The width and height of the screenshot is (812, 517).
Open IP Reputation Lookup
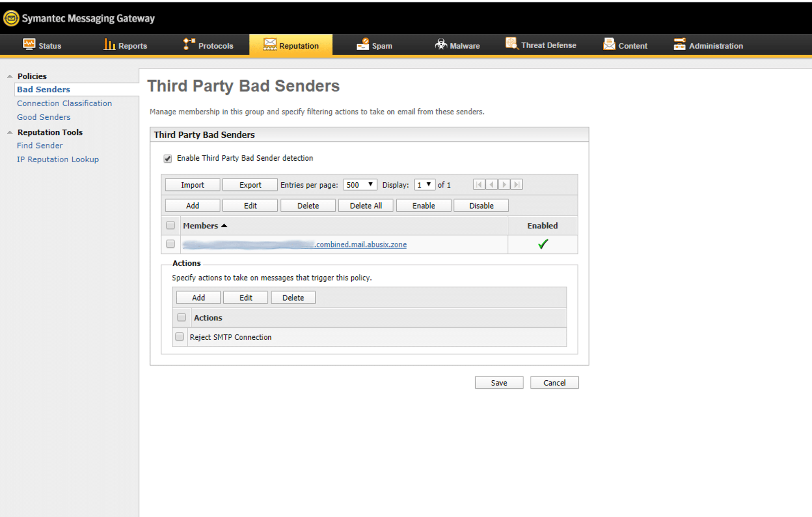tap(58, 159)
